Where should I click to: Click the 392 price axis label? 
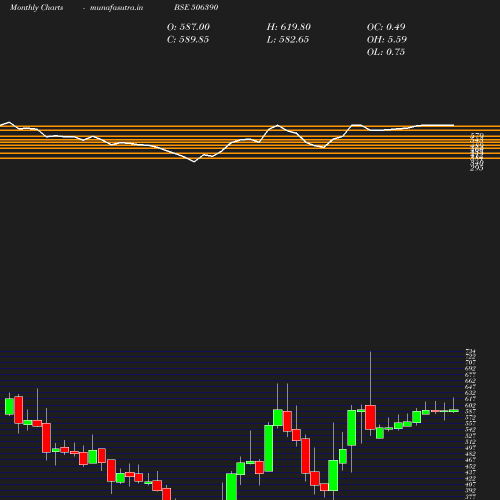pyautogui.click(x=470, y=490)
